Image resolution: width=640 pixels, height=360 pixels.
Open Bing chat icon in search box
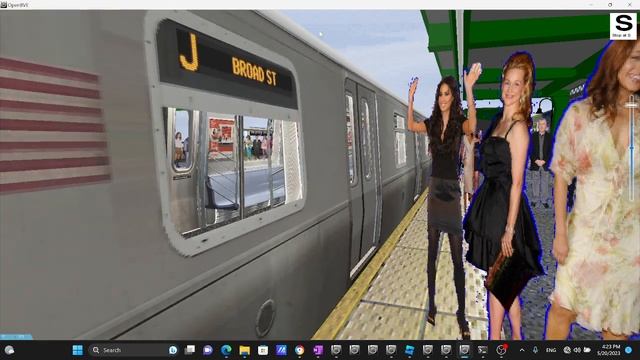coord(173,350)
